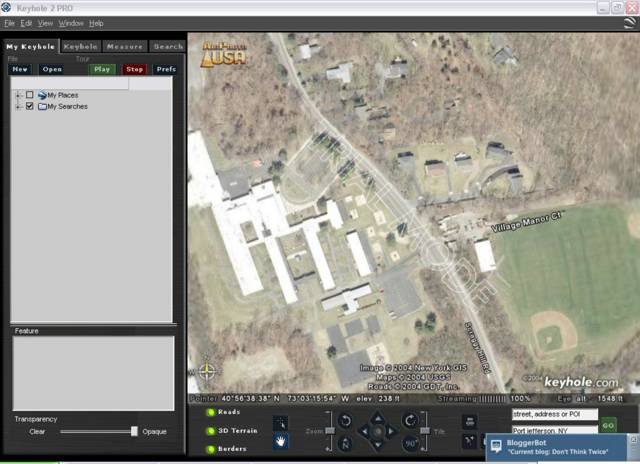640x464 pixels.
Task: Click the Keyhole swirl logo beside menu bar
Action: click(630, 23)
